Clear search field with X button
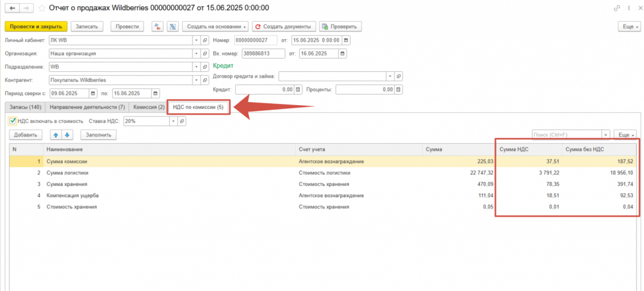Viewport: 644px width, 291px height. point(606,135)
